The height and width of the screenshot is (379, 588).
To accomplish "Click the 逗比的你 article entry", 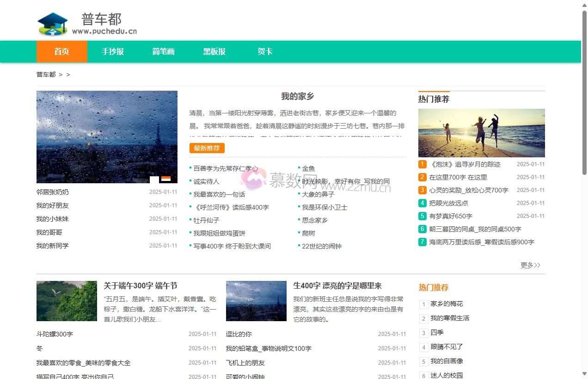I will coord(239,334).
